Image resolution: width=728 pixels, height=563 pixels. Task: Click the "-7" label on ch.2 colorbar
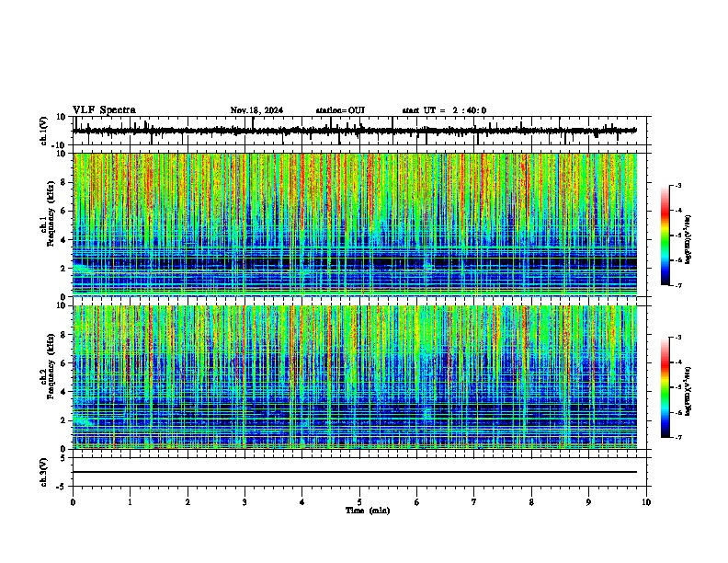coord(677,437)
